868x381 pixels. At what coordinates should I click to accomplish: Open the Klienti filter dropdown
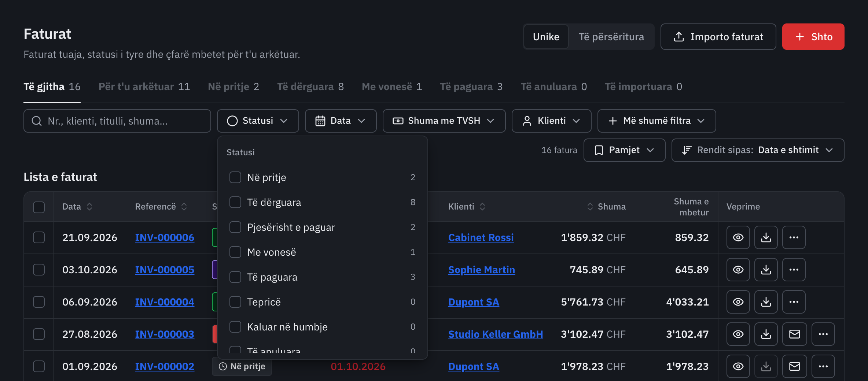[551, 121]
